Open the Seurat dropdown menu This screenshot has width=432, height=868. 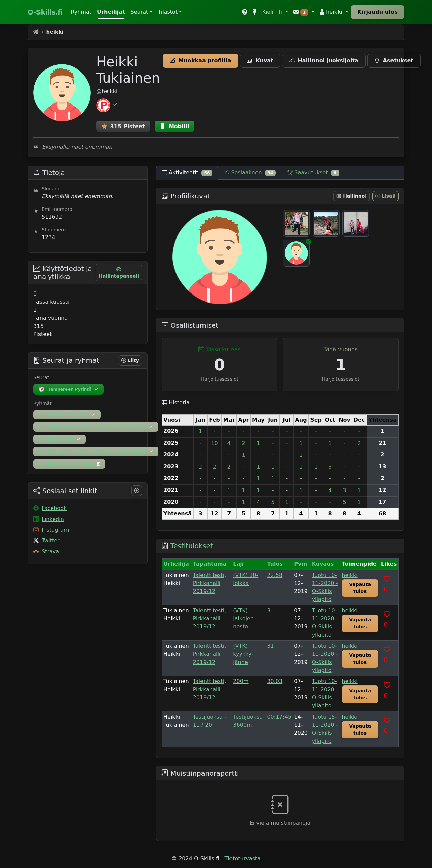coord(141,12)
